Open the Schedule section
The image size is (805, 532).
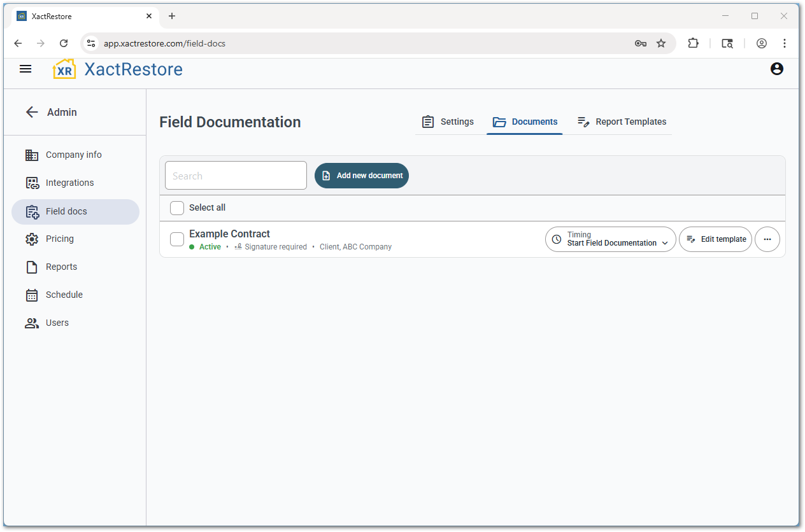point(64,295)
